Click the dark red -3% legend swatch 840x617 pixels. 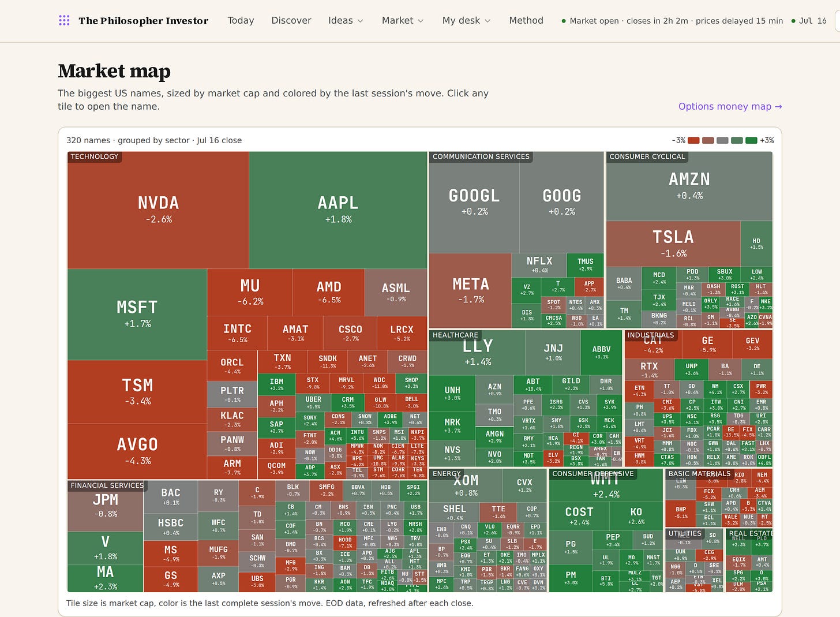[x=693, y=140]
